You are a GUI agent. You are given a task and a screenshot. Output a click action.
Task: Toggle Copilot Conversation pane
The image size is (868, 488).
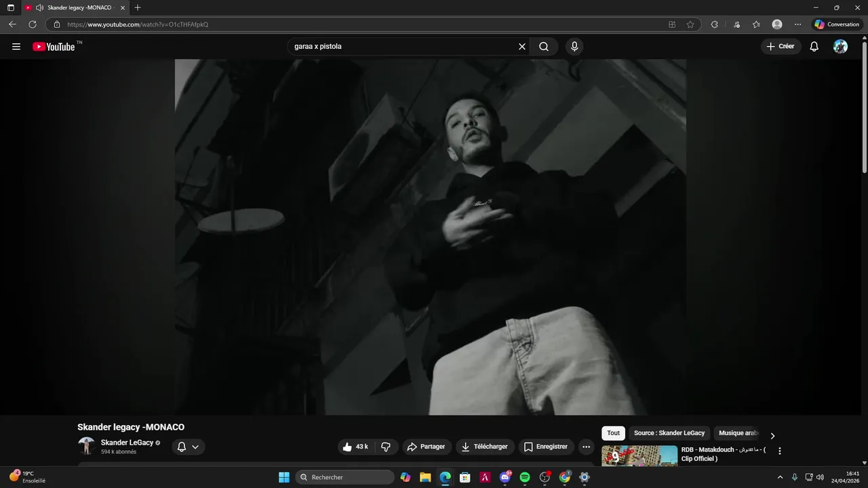pos(837,24)
